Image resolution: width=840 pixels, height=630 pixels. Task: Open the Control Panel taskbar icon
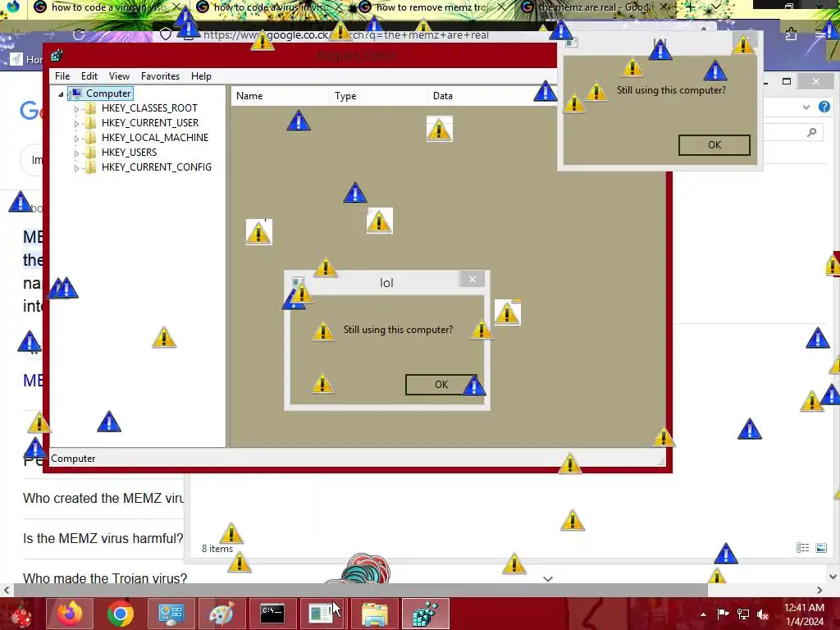(x=171, y=614)
